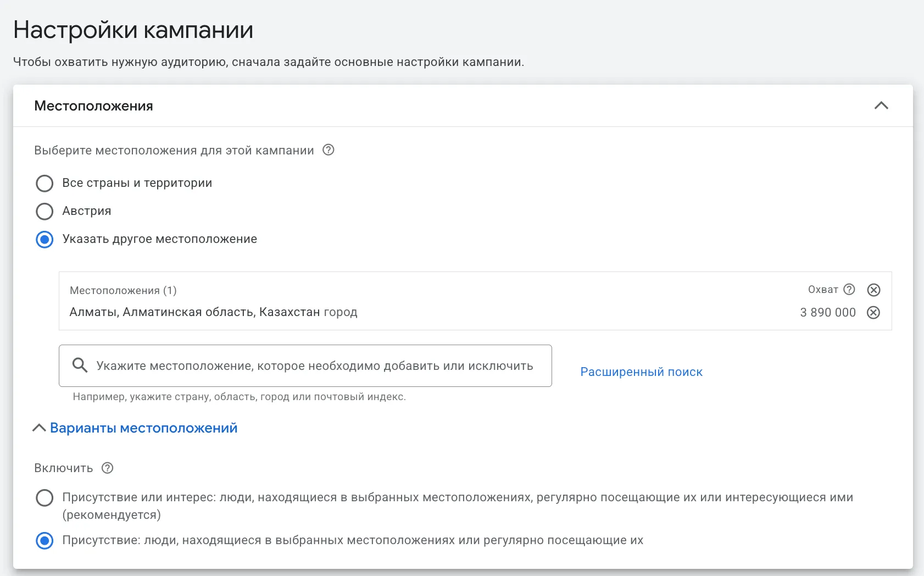
Task: Click the hint text Например, укажите страну
Action: point(240,396)
